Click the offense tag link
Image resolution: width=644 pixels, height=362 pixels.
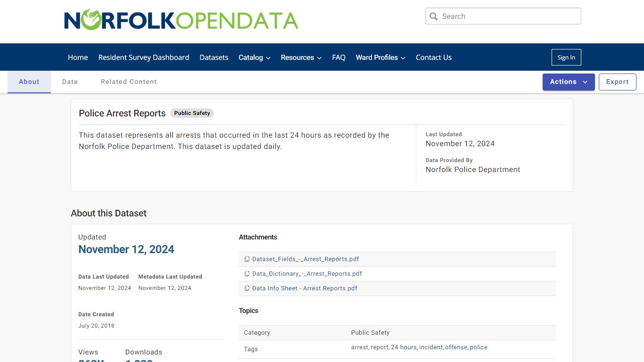[x=456, y=347]
